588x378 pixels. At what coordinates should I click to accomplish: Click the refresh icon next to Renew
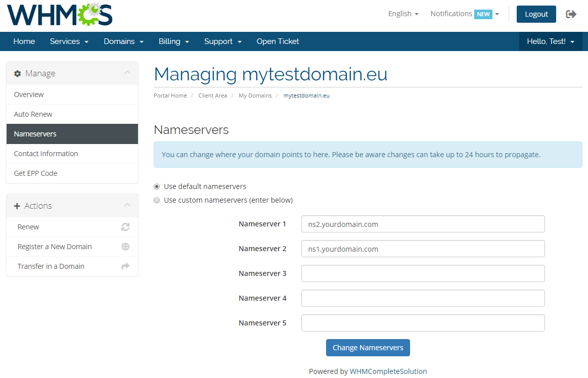pyautogui.click(x=125, y=227)
